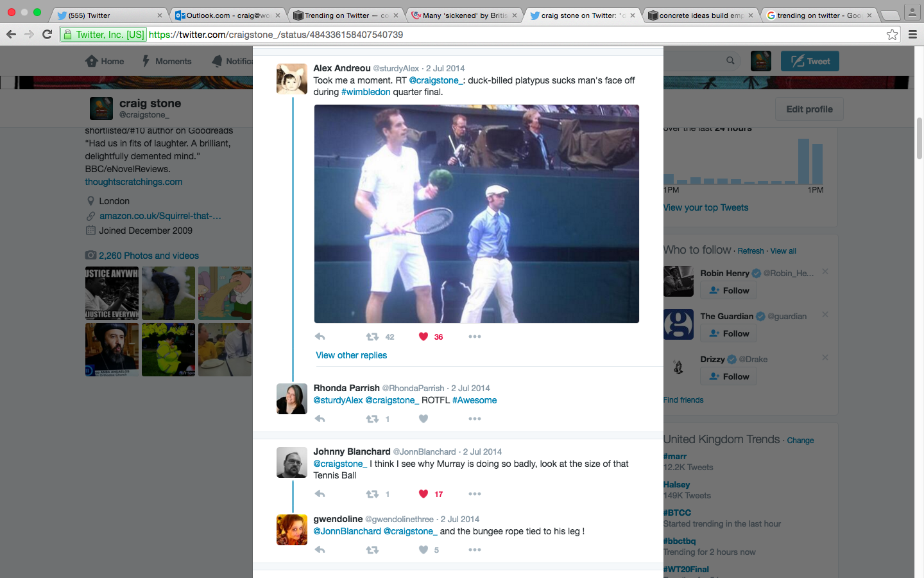
Task: Open the tennis match photo in Alex's tweet
Action: [x=477, y=214]
